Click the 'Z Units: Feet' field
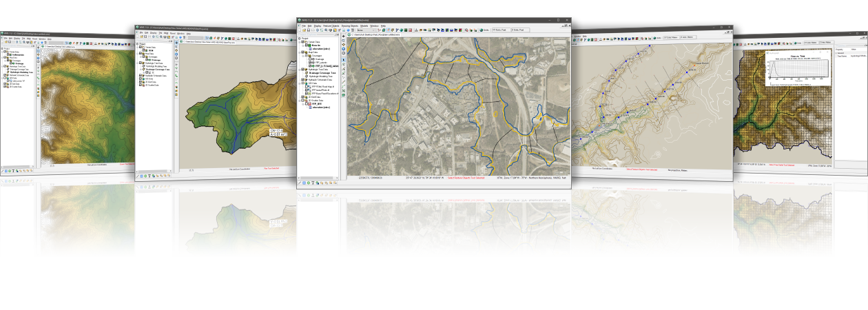Viewport: 868px width, 310px height. tap(521, 30)
